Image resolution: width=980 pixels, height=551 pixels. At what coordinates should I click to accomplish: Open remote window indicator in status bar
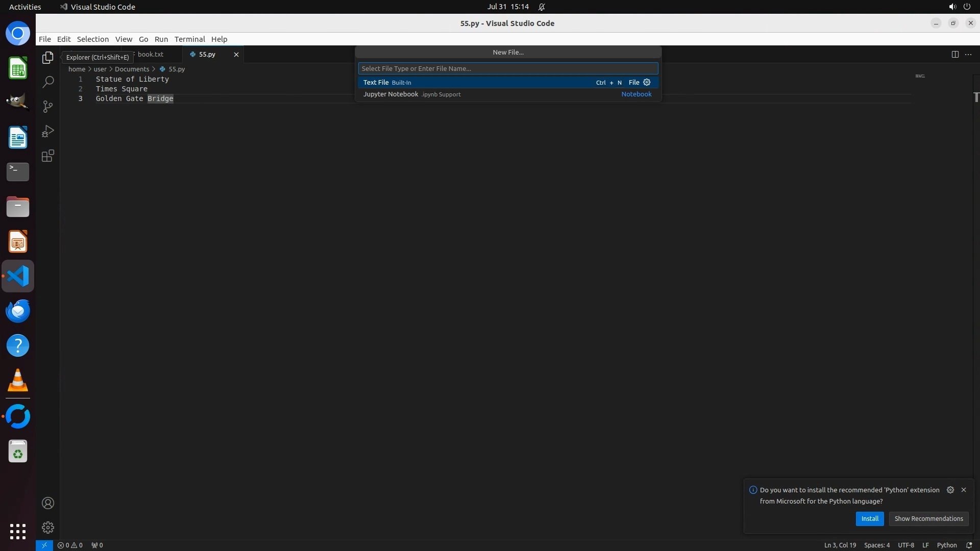(44, 545)
